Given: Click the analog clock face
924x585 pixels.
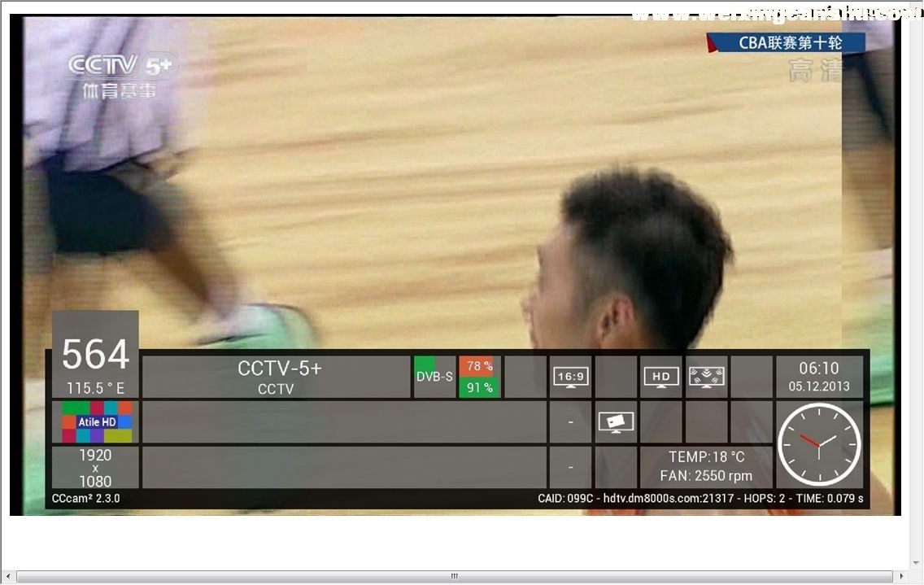Looking at the screenshot, I should [x=819, y=444].
